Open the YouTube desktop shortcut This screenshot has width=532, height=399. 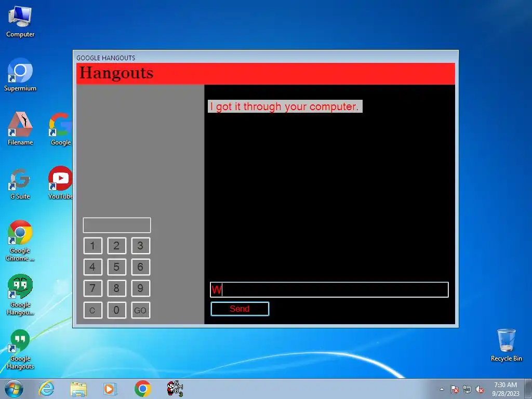pyautogui.click(x=60, y=182)
